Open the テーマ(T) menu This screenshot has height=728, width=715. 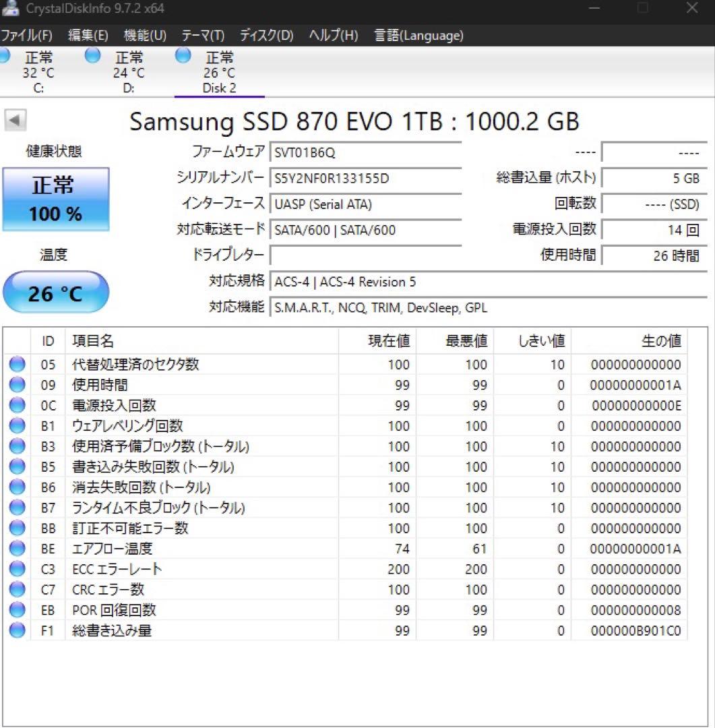click(x=201, y=35)
